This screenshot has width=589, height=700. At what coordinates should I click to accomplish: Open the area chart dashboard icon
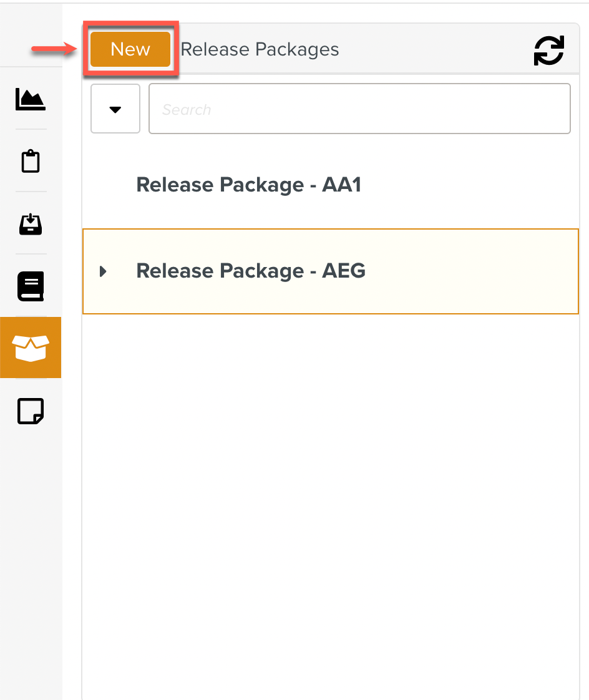coord(31,99)
